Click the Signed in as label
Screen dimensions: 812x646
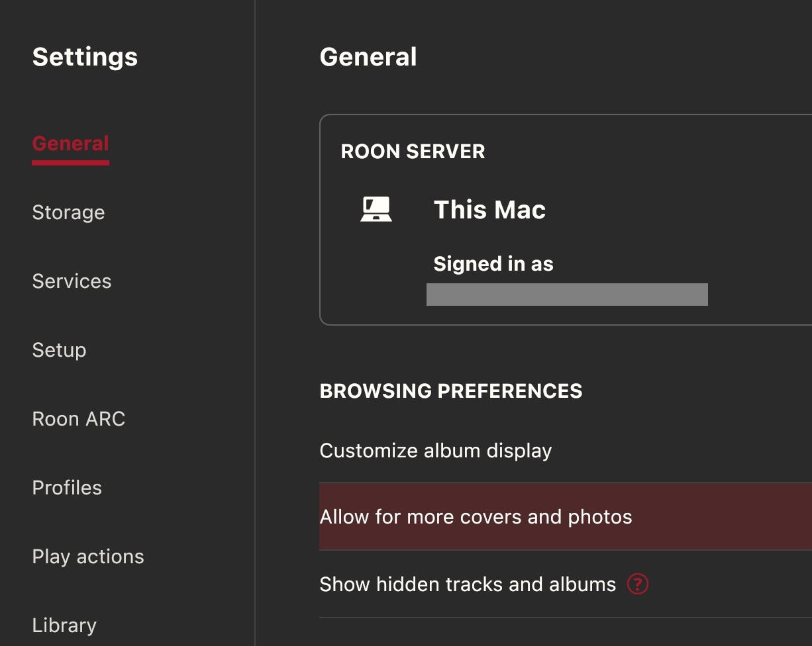tap(493, 263)
